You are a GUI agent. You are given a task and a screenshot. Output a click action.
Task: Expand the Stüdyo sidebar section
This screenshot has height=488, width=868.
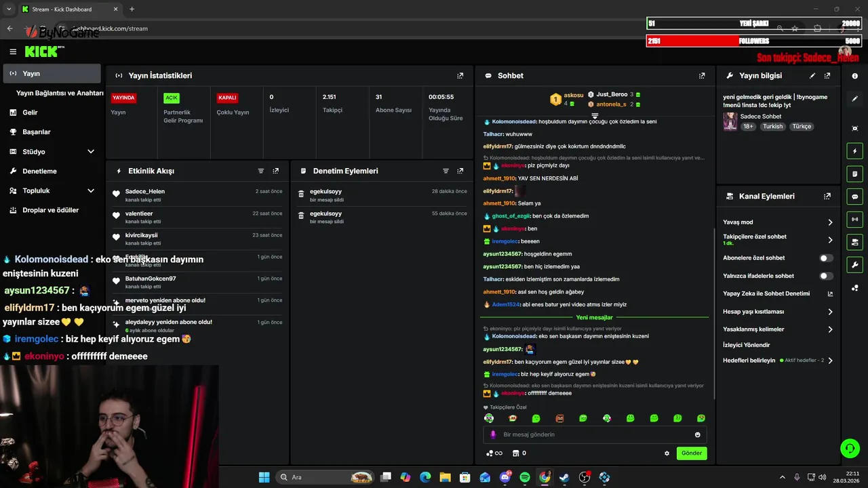click(x=91, y=152)
